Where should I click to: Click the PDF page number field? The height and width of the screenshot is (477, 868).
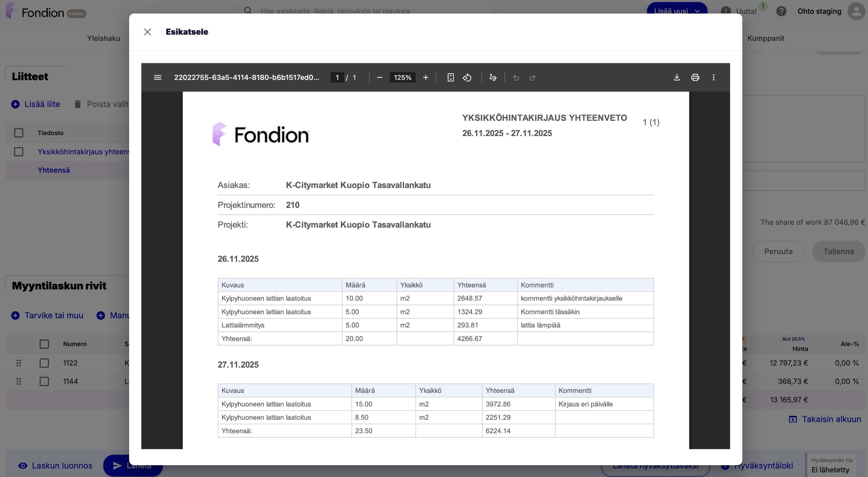[x=337, y=77]
